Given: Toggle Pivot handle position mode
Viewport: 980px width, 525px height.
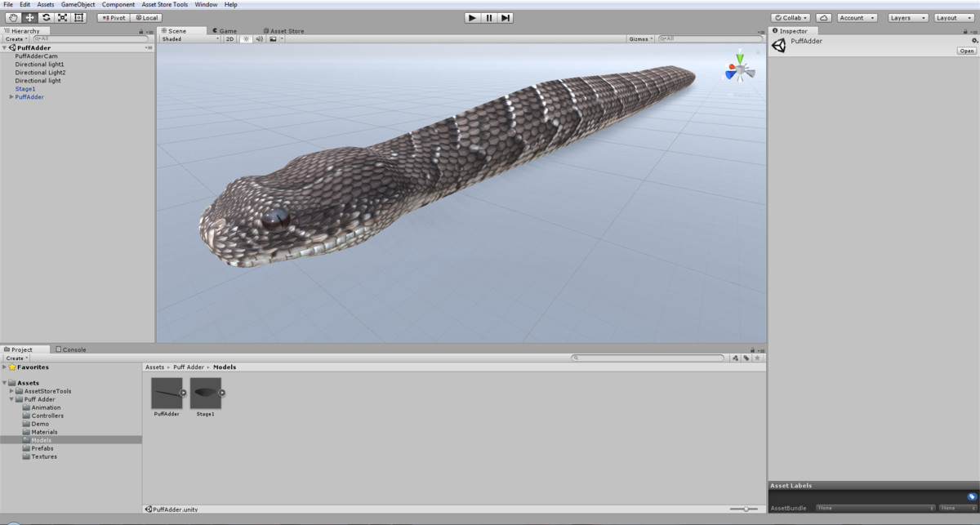Looking at the screenshot, I should click(113, 16).
